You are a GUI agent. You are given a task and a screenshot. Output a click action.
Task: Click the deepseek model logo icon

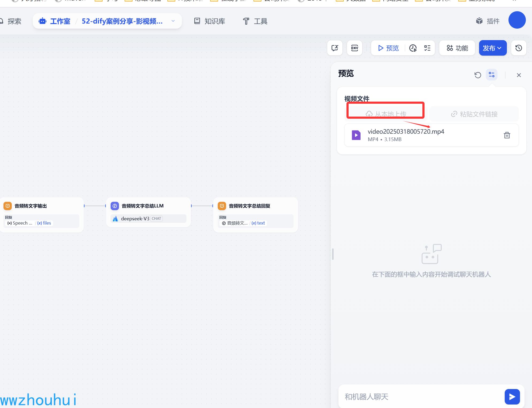point(115,218)
